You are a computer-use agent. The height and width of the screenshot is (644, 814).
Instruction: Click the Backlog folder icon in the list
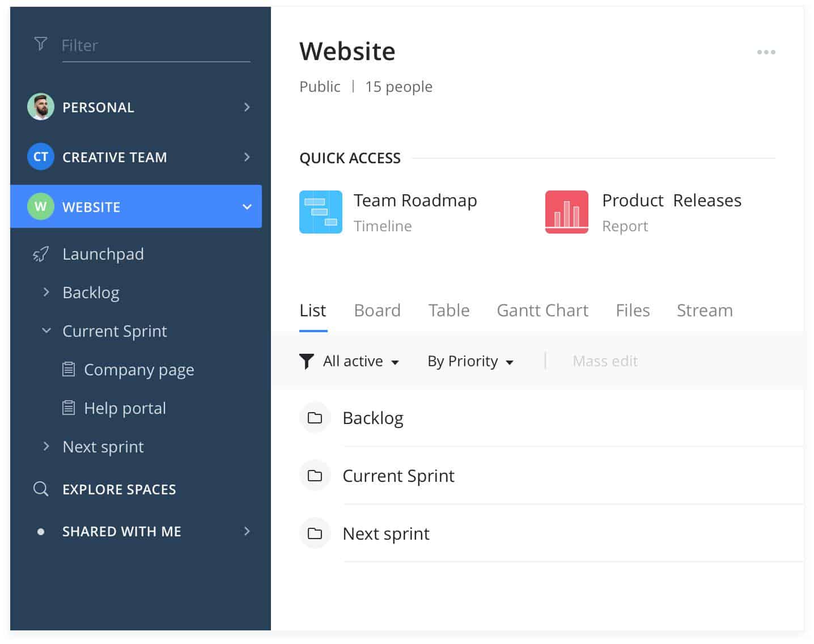[x=315, y=418]
